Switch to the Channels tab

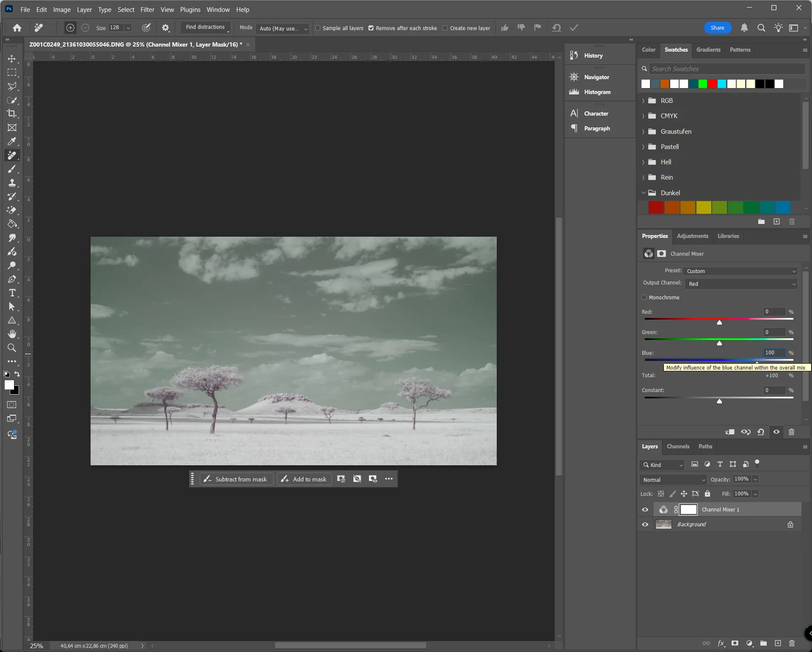click(678, 446)
